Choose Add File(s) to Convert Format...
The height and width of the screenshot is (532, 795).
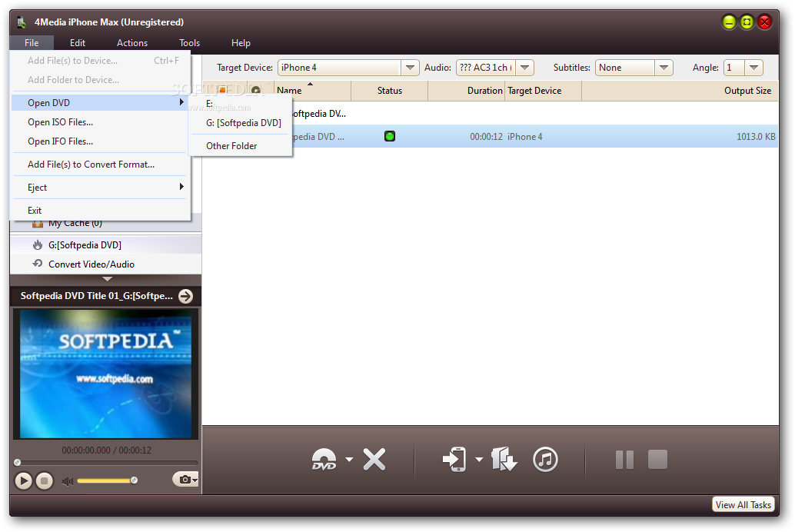coord(101,165)
